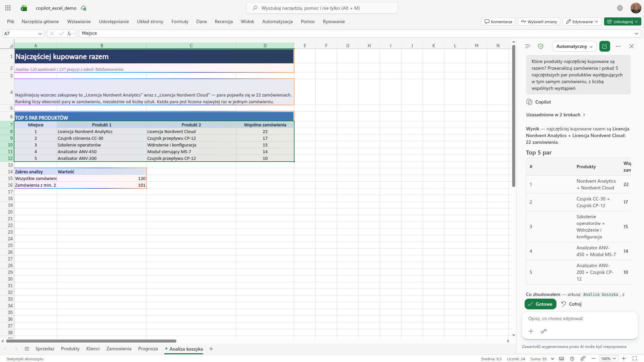Click the Komentarze button
Image resolution: width=644 pixels, height=362 pixels.
[498, 21]
